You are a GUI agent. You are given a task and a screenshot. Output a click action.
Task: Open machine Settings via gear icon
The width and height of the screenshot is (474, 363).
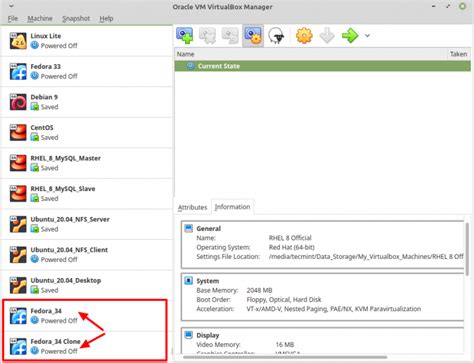click(x=304, y=35)
